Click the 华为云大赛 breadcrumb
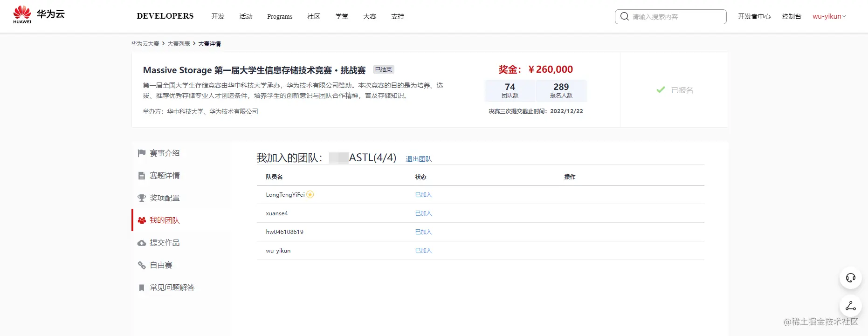The image size is (868, 336). click(145, 43)
